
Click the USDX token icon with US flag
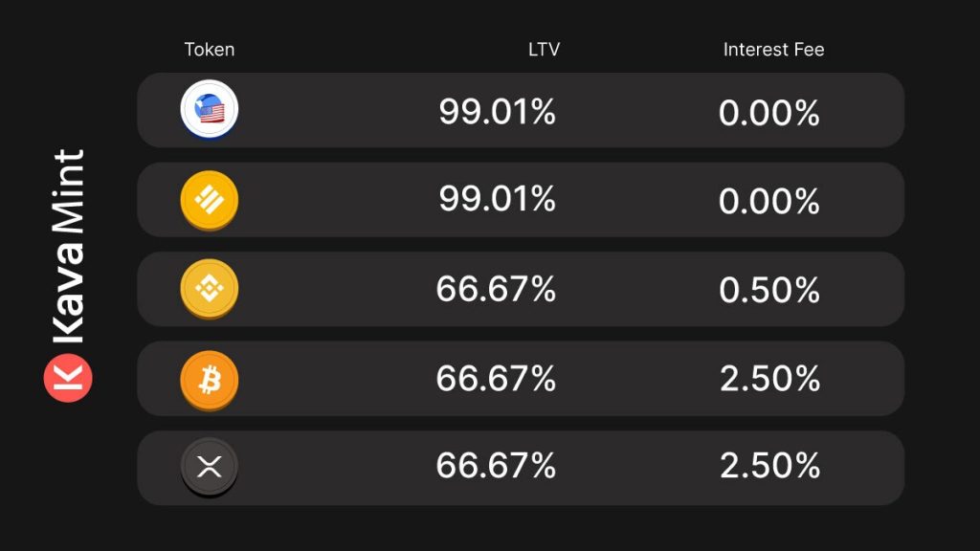(210, 109)
